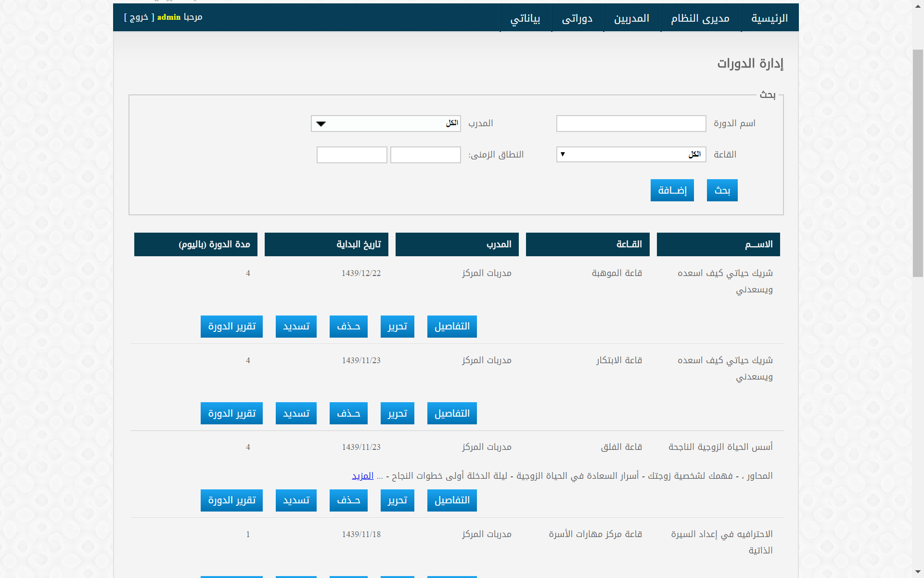The image size is (924, 578).
Task: Click the course name أسس الحياة الزوجية الناجحة
Action: coord(720,447)
